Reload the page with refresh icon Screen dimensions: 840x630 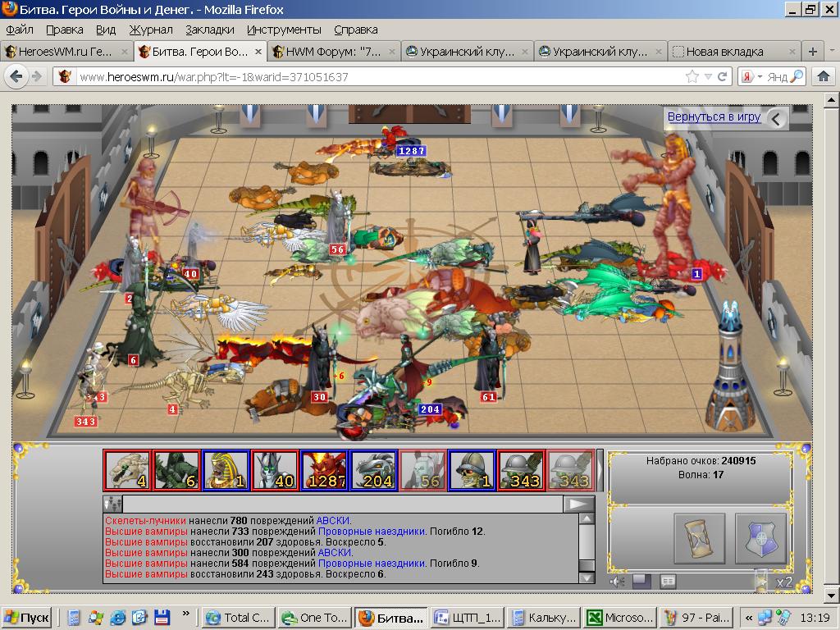pos(722,76)
